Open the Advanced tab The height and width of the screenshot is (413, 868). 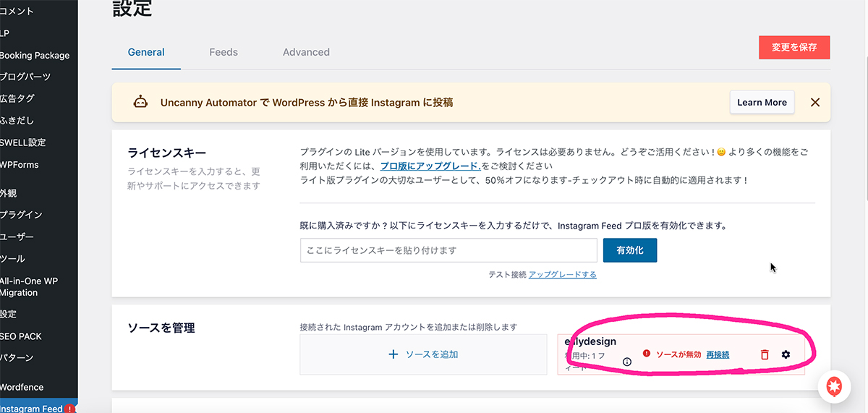click(306, 52)
